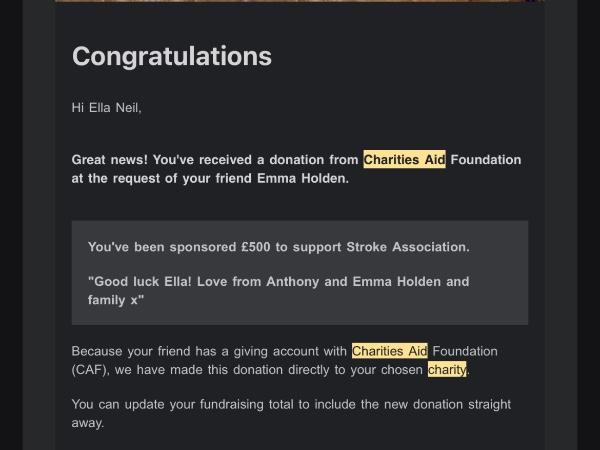Click highlighted "Charities Aid" before "Foundation (CAF)"
600x450 pixels.
[x=389, y=351]
